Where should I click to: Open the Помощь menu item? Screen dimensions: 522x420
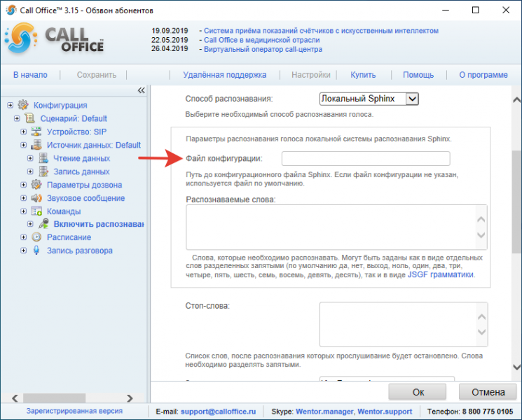(418, 75)
